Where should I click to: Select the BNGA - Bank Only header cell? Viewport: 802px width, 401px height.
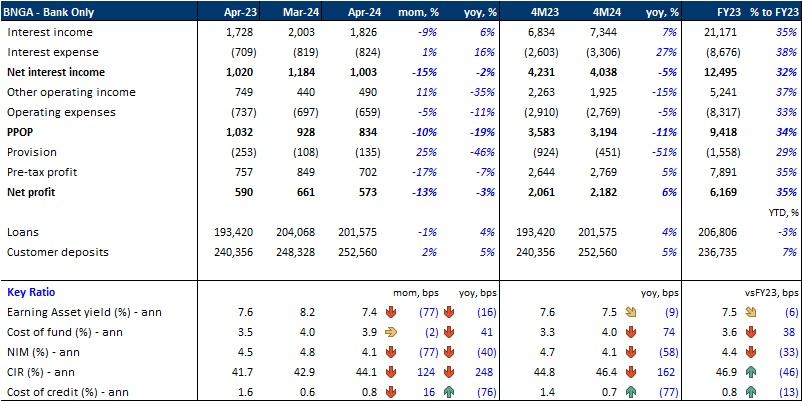click(51, 14)
